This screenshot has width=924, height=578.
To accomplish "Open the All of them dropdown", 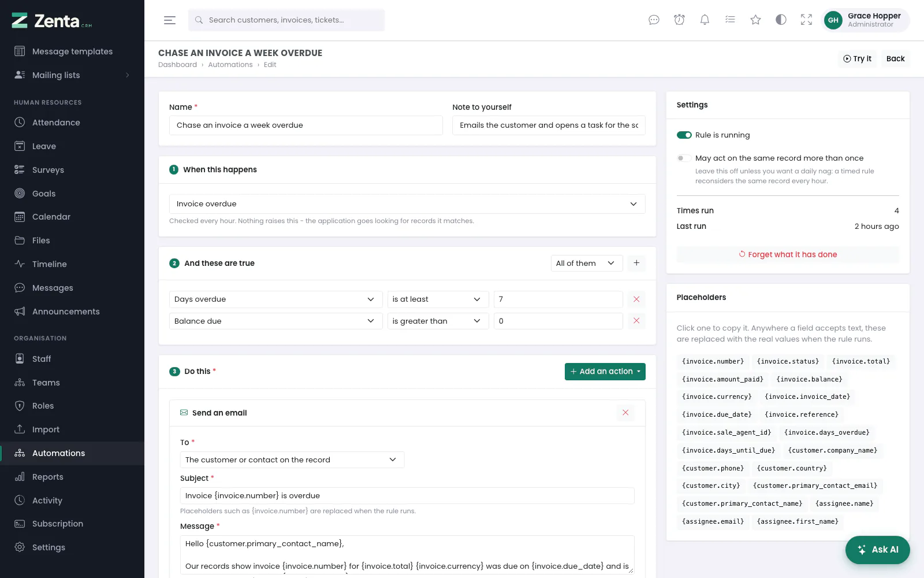I will [587, 263].
